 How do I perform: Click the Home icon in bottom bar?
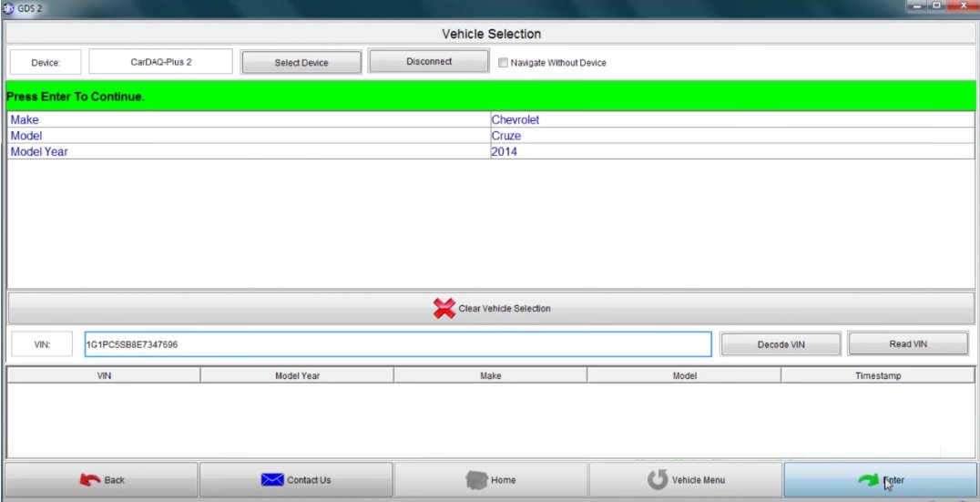tap(476, 480)
